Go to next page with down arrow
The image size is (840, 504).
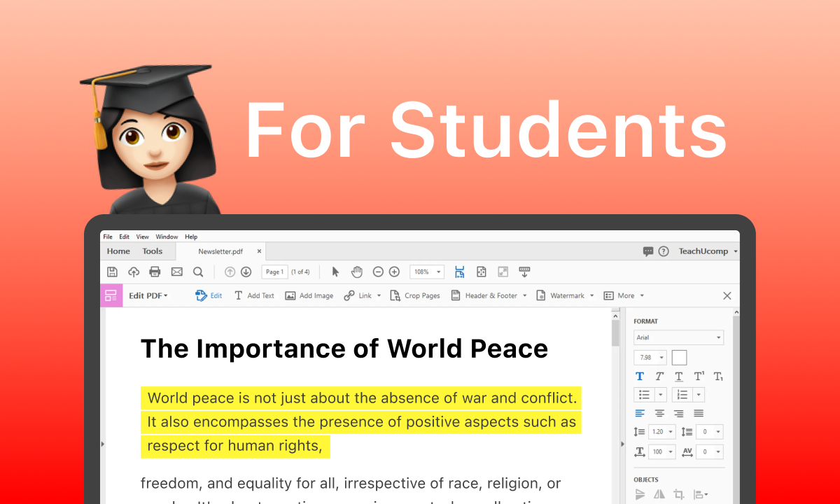[x=246, y=272]
